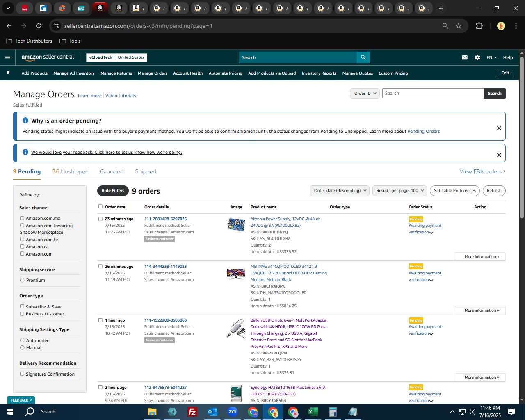Open the Order date sort dropdown

click(339, 191)
